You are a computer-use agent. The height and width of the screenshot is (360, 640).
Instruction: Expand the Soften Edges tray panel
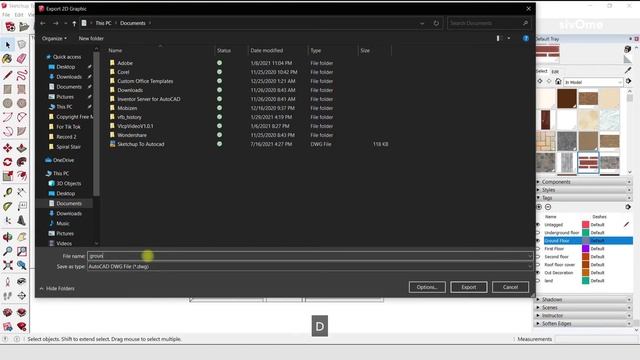click(584, 323)
